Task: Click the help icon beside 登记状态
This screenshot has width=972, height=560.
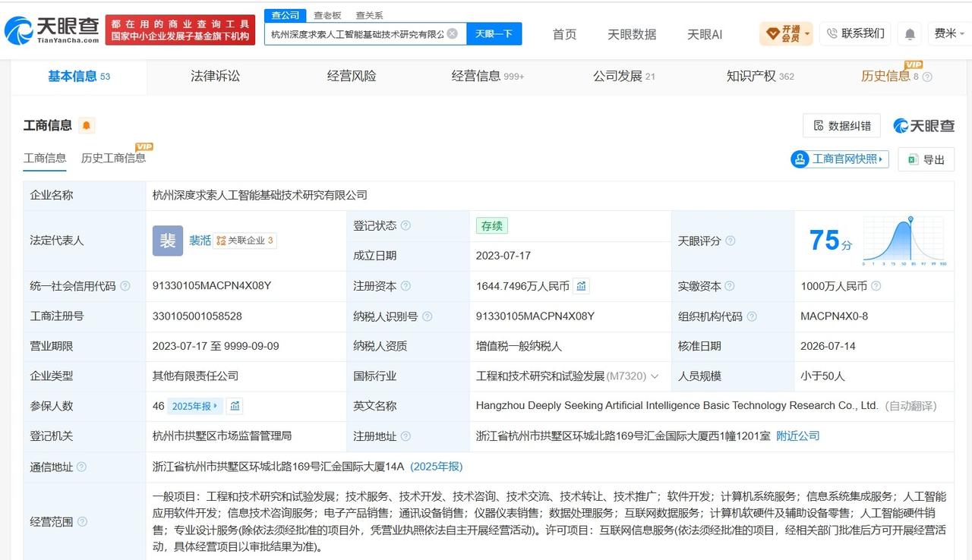Action: click(406, 226)
